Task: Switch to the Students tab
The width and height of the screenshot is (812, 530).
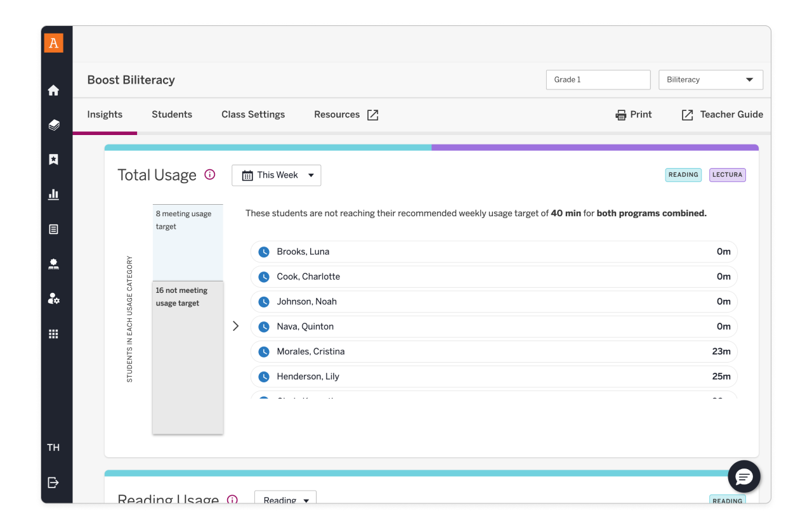Action: [x=172, y=115]
